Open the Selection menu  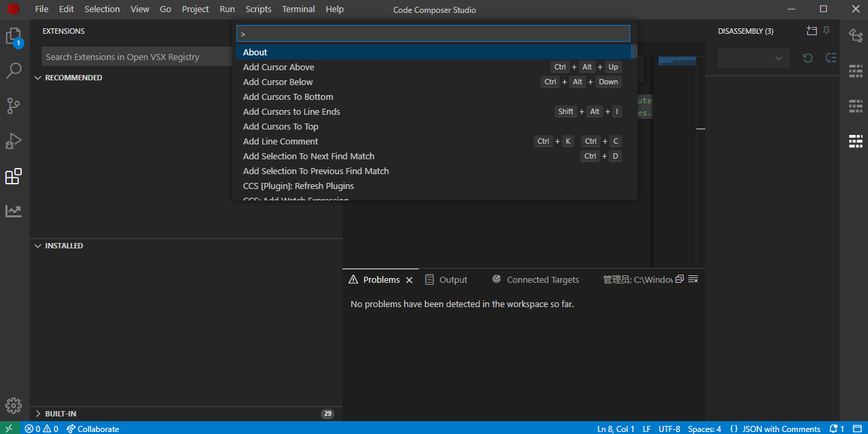point(102,9)
